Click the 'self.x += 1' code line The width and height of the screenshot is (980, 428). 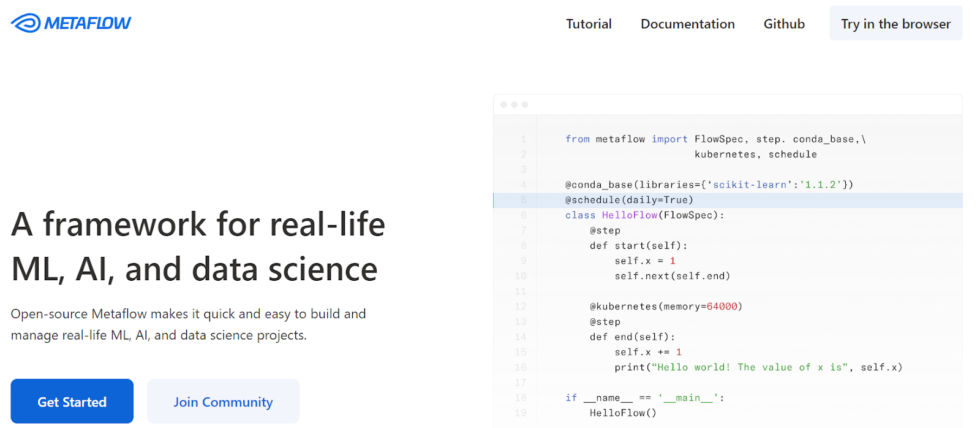click(x=648, y=352)
